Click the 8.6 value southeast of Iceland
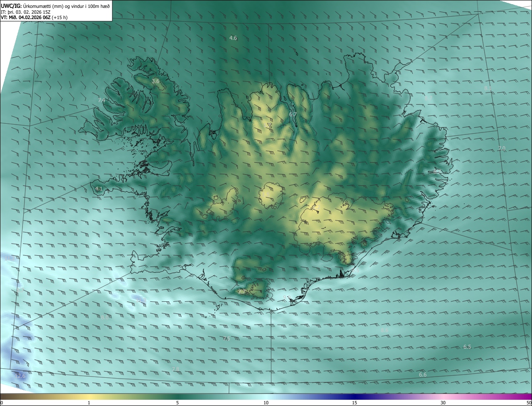532x406 pixels. [x=384, y=330]
